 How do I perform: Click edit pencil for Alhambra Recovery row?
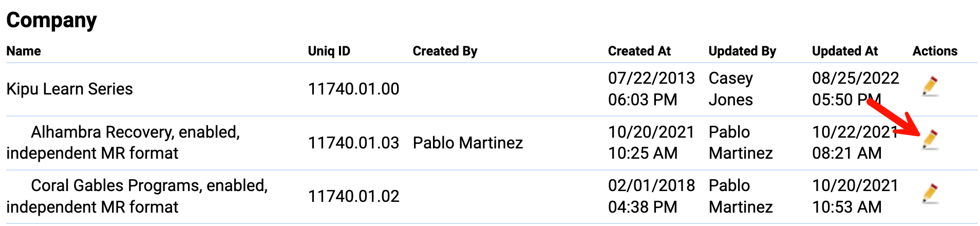pyautogui.click(x=930, y=140)
